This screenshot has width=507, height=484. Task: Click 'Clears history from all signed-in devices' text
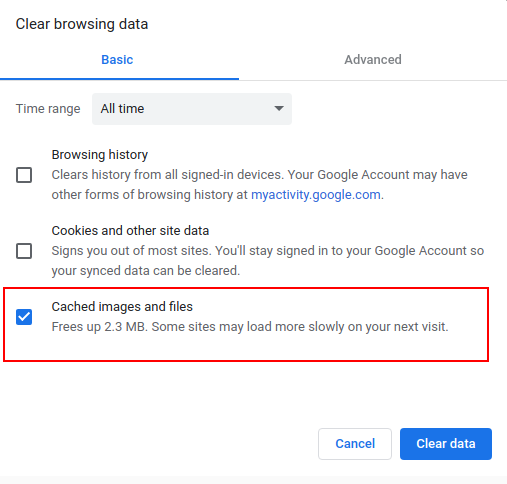pyautogui.click(x=260, y=185)
